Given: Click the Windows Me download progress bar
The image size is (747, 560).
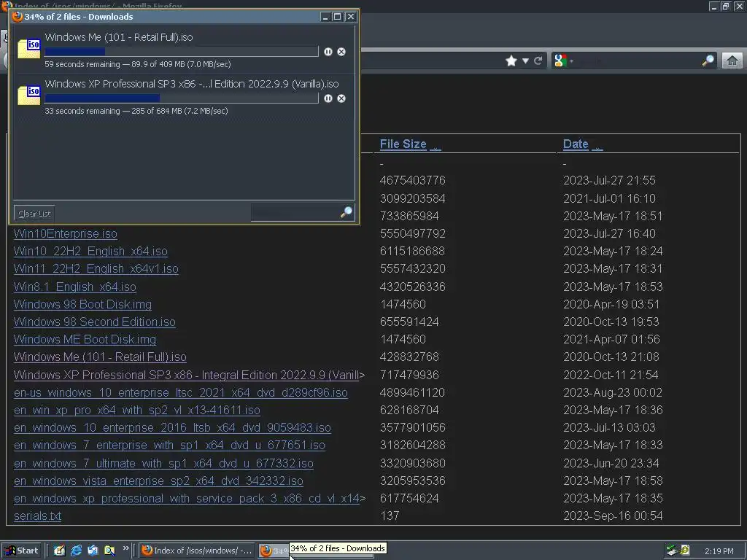Looking at the screenshot, I should tap(182, 52).
